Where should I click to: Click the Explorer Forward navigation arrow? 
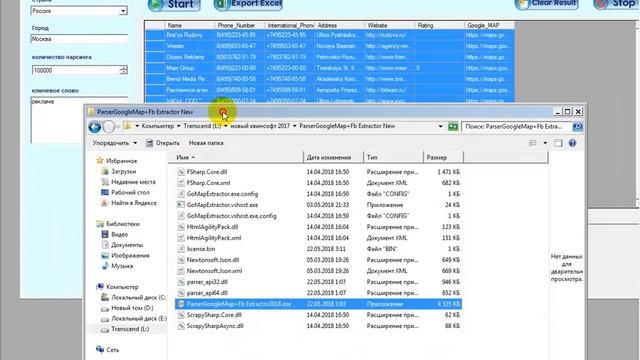(109, 127)
